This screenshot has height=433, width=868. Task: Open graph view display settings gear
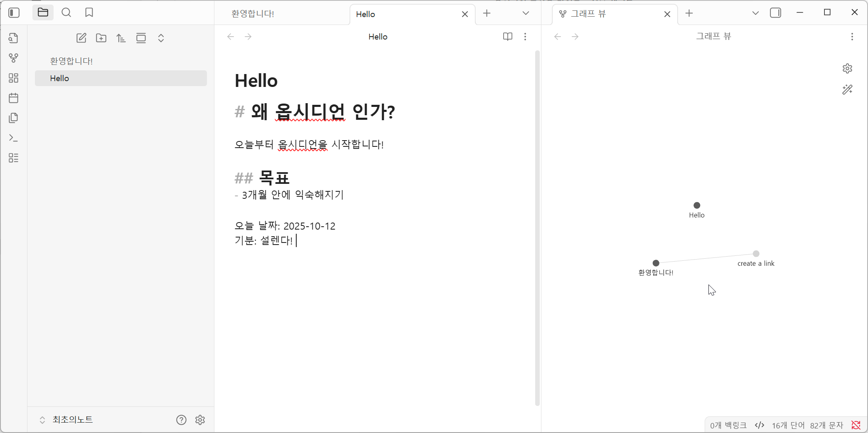click(x=847, y=68)
